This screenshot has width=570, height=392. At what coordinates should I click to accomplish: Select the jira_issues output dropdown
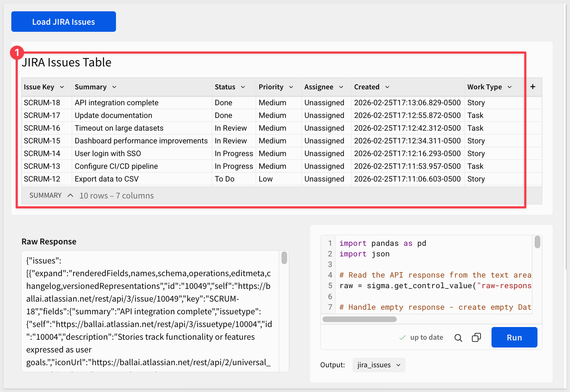[379, 365]
